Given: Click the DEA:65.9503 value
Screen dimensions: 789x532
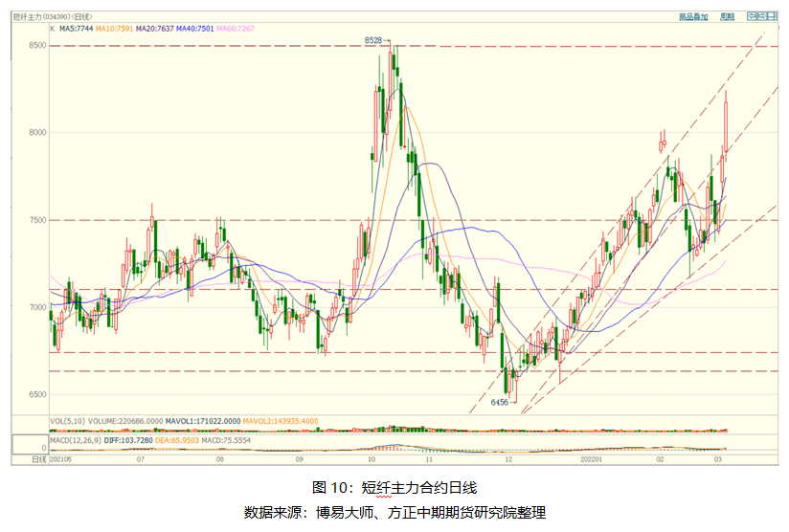Looking at the screenshot, I should coord(178,440).
